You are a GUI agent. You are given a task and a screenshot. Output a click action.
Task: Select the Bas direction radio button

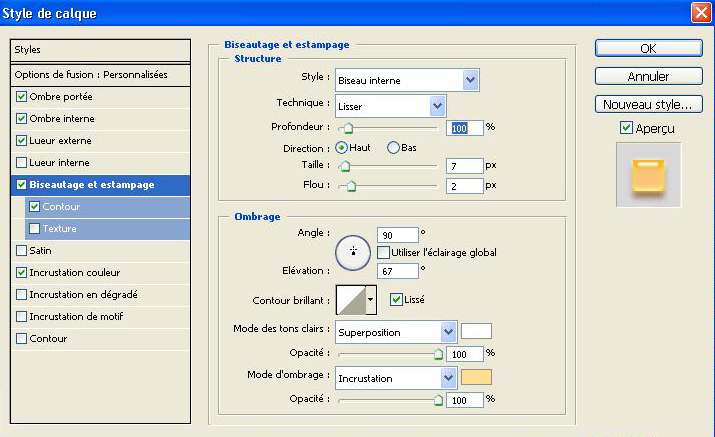393,148
